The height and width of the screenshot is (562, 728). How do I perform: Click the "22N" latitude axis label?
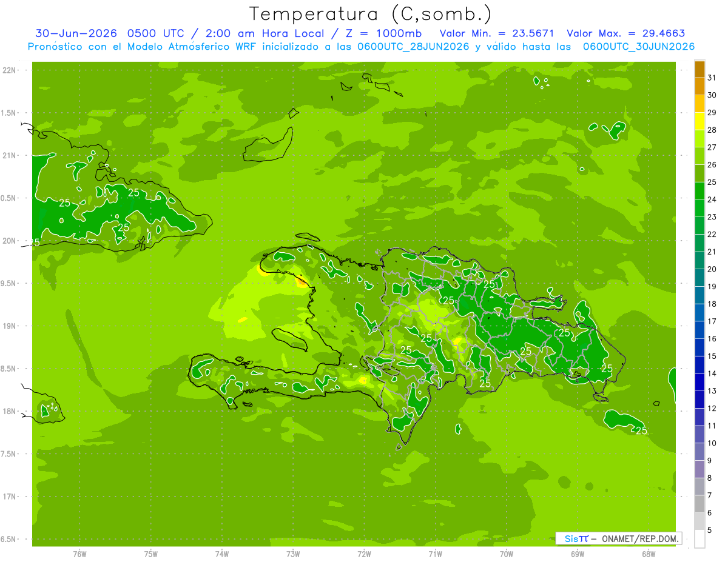(x=10, y=70)
